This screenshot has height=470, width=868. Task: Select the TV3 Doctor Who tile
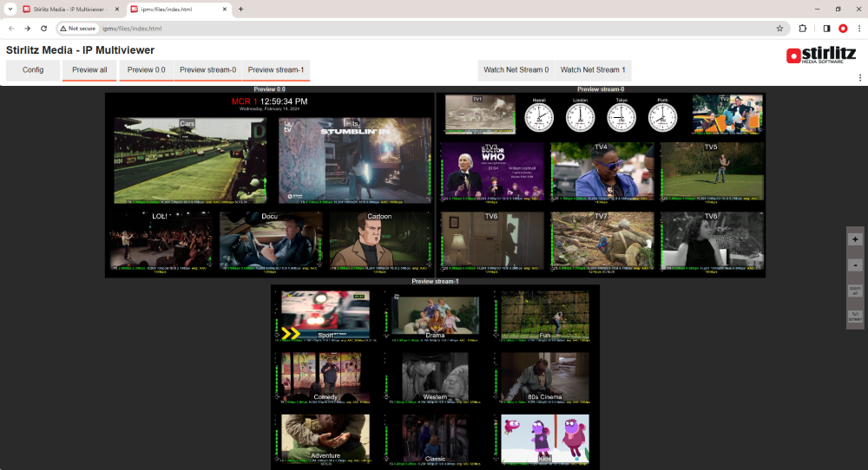click(x=493, y=172)
